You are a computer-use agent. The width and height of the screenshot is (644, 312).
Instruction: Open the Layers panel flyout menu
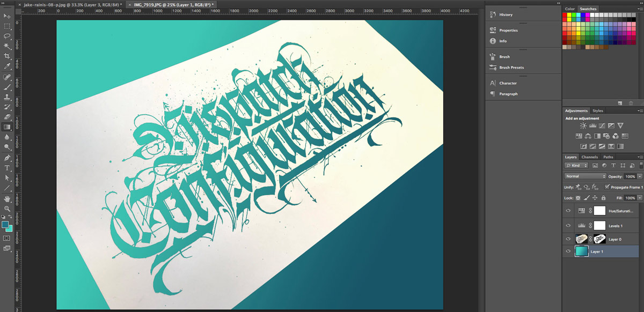pos(639,157)
